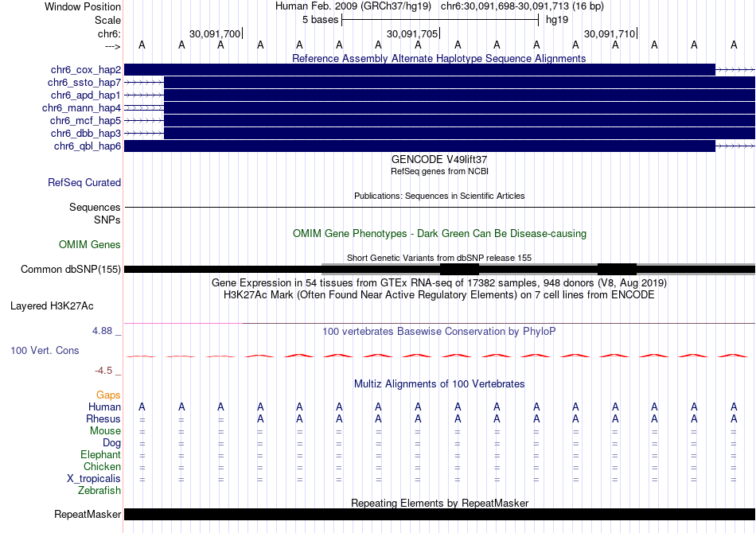Click the chr6_apd_hap1 dark blue alignment bar

click(x=459, y=95)
